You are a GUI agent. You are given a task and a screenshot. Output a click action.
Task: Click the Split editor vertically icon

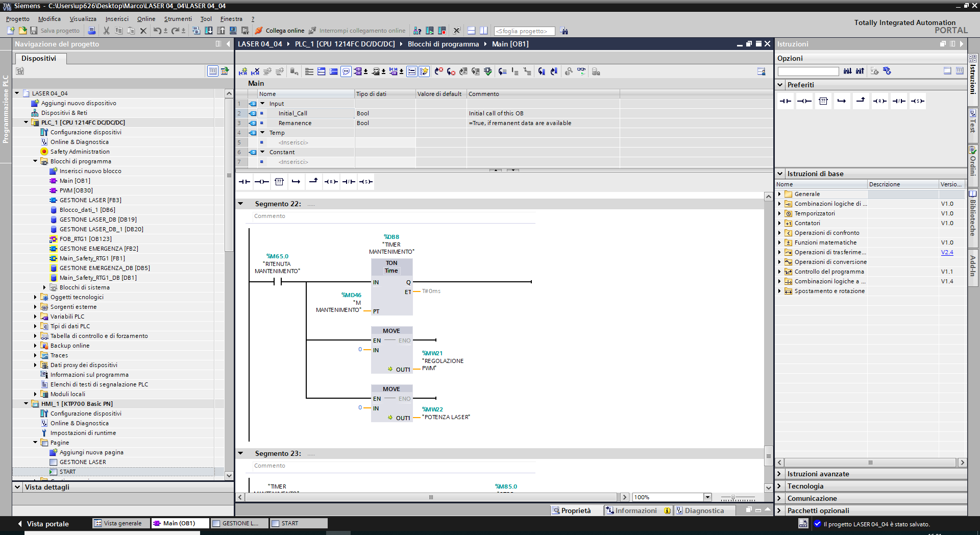483,31
